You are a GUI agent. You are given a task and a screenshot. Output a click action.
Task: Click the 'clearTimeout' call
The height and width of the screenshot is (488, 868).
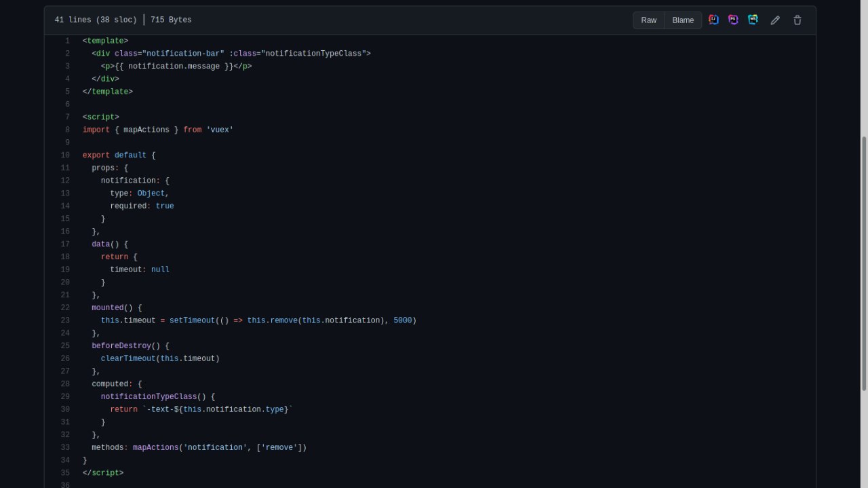[x=128, y=359]
